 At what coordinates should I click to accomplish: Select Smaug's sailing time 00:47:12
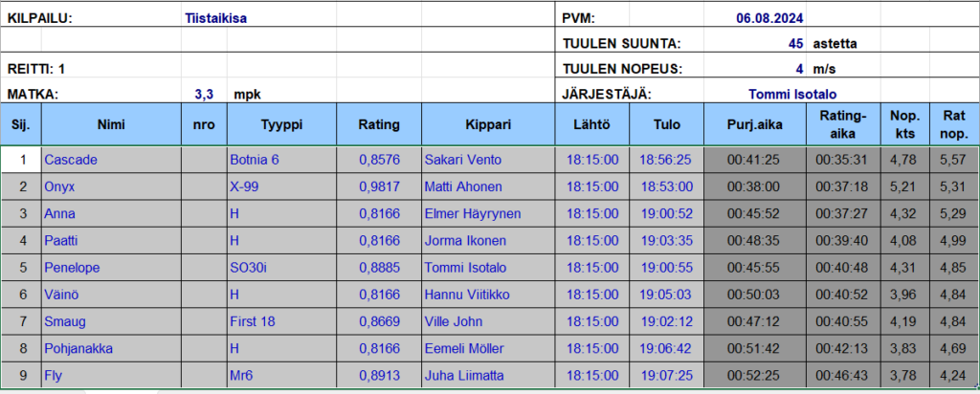pyautogui.click(x=754, y=322)
